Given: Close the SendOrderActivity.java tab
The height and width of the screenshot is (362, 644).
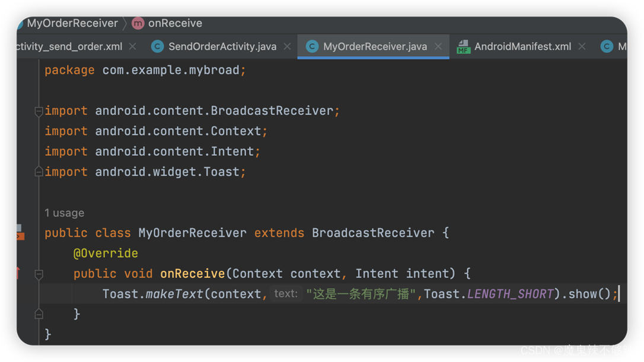Looking at the screenshot, I should (x=288, y=46).
